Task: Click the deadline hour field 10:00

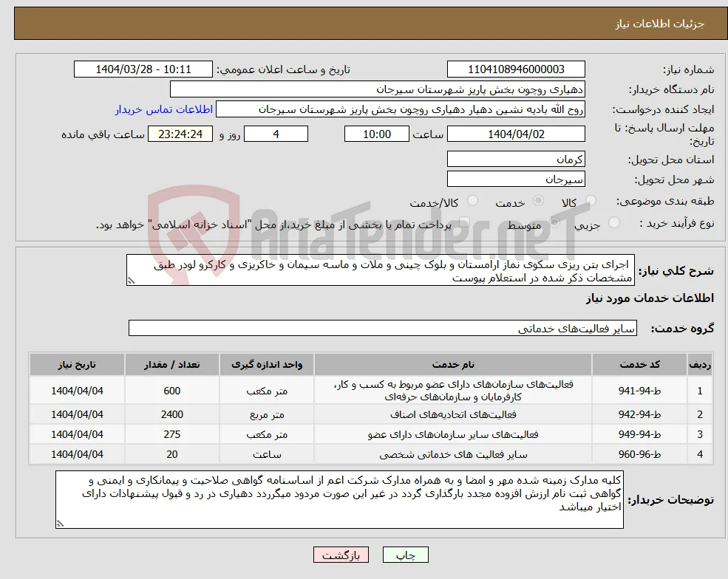Action: pyautogui.click(x=376, y=134)
